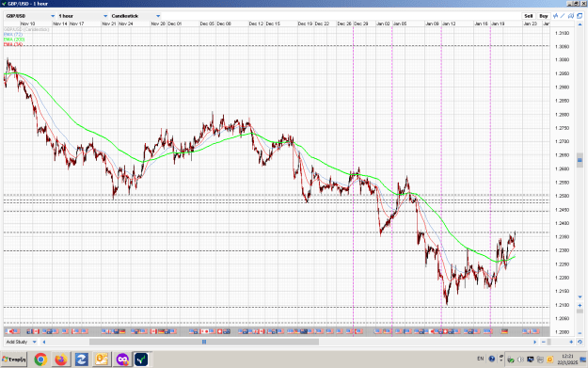Select the EMA (72) legend entry
Image resolution: width=588 pixels, height=368 pixels.
coord(13,35)
